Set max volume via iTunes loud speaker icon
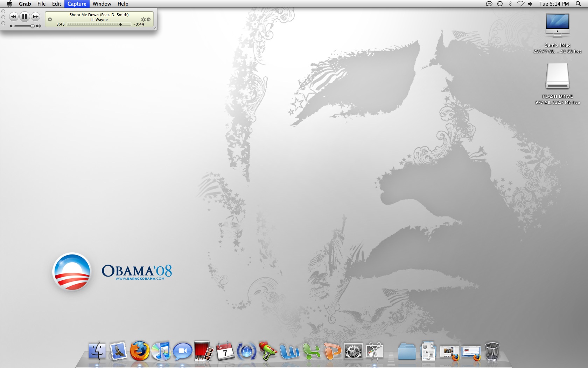 click(38, 26)
